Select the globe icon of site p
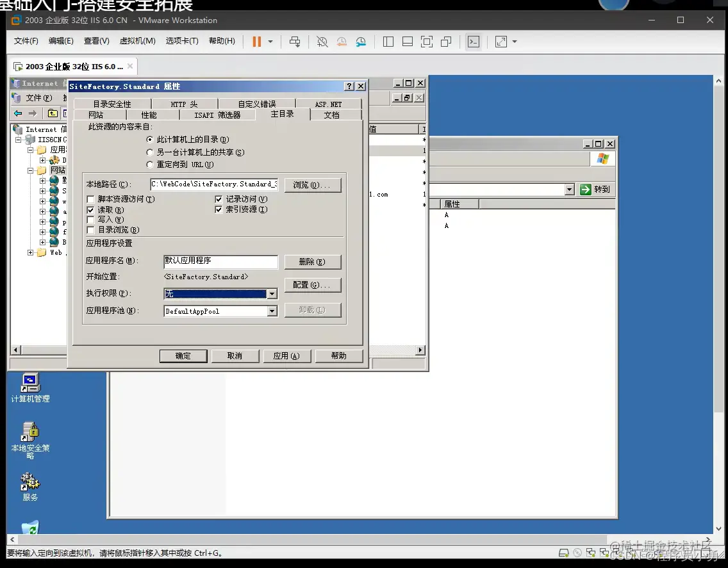This screenshot has height=568, width=728. 54,222
